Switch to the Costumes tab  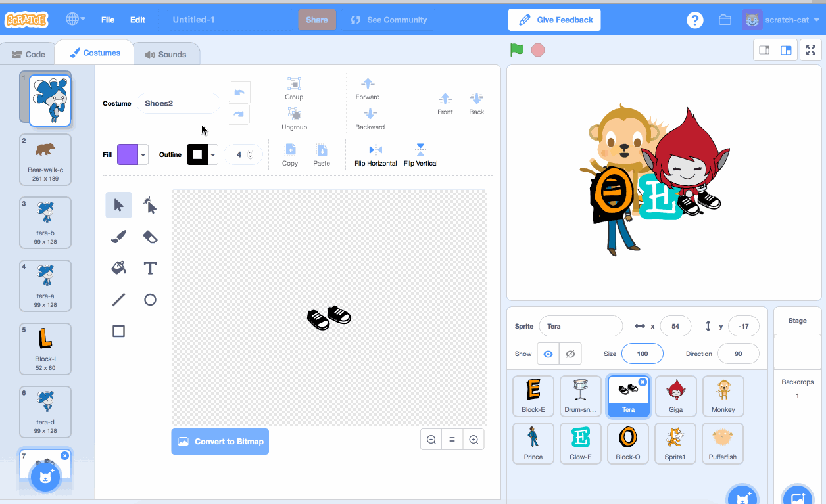pos(95,53)
